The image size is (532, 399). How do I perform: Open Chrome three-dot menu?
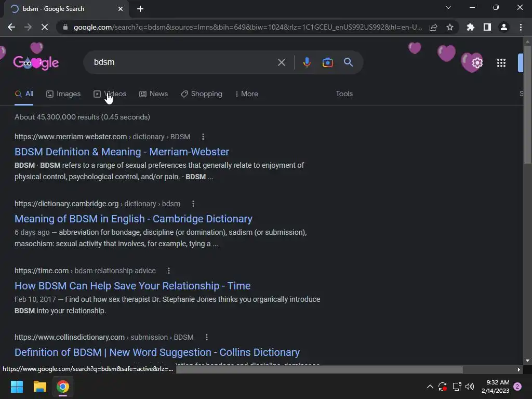pyautogui.click(x=521, y=27)
